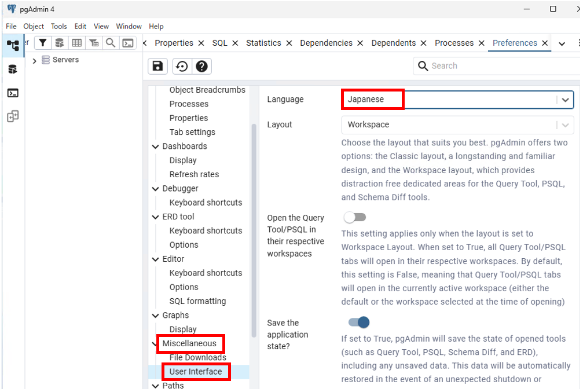Toggle Open Query Tool/PSQL in respective workspaces
The height and width of the screenshot is (392, 583).
point(355,217)
